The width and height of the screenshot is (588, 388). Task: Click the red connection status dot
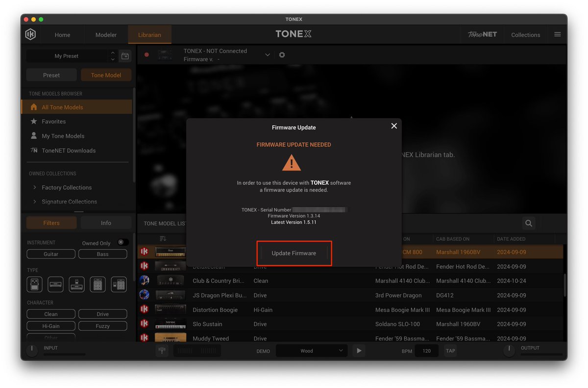coord(147,55)
